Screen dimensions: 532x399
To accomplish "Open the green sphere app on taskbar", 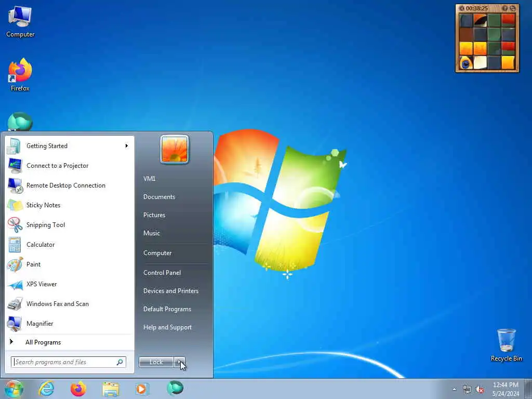I will coord(175,388).
